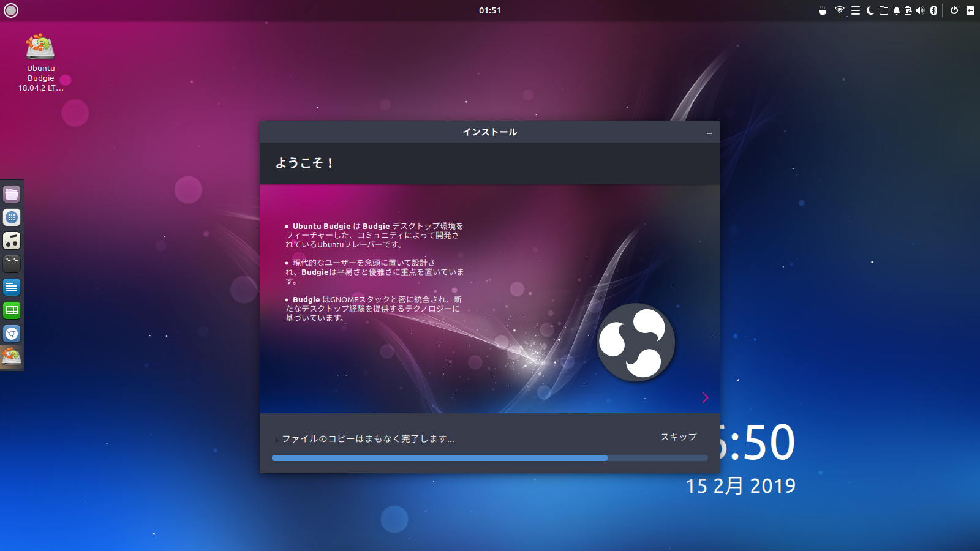
Task: Expand details triangle beside ファイルのコピー text
Action: click(277, 440)
